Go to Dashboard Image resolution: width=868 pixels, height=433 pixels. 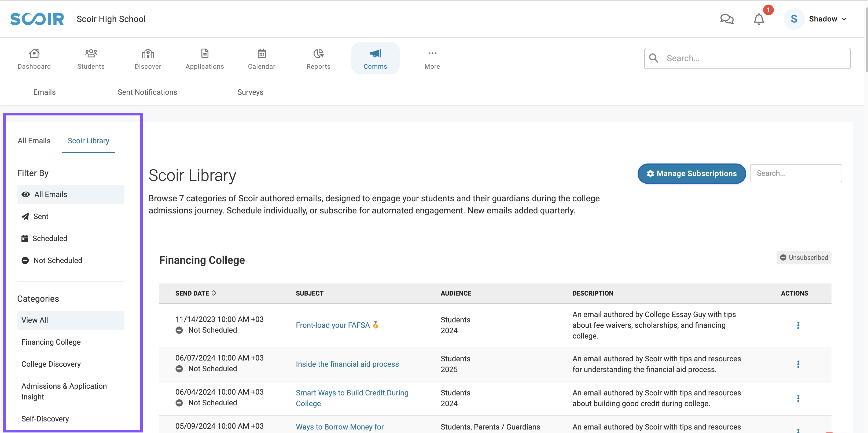tap(34, 58)
